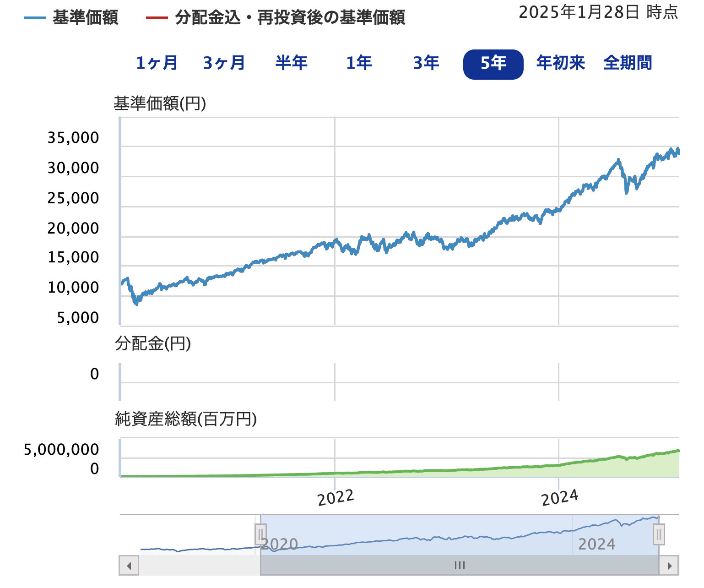Toggle the red 分配金込・再投資後の基準価額 legend series
The image size is (704, 588).
[276, 18]
